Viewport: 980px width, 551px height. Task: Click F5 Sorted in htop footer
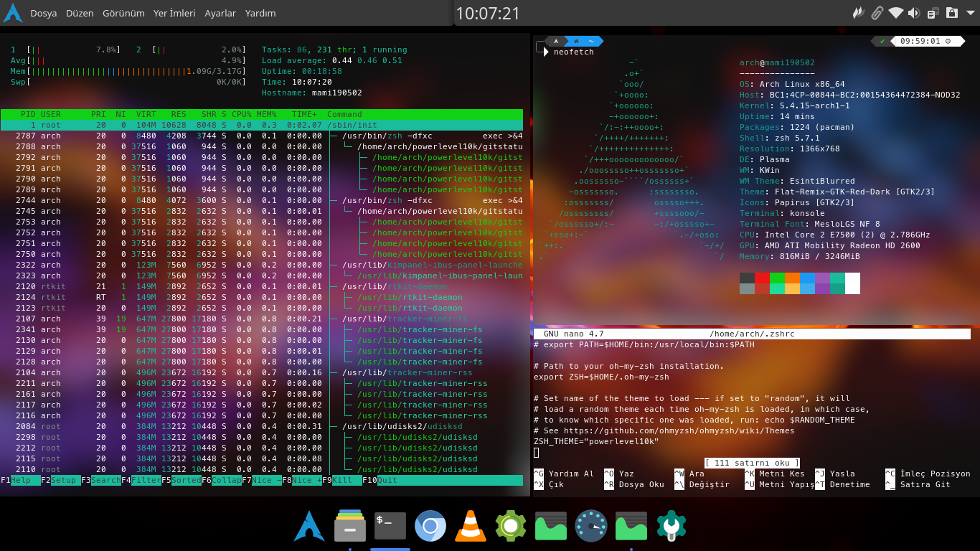click(x=181, y=480)
